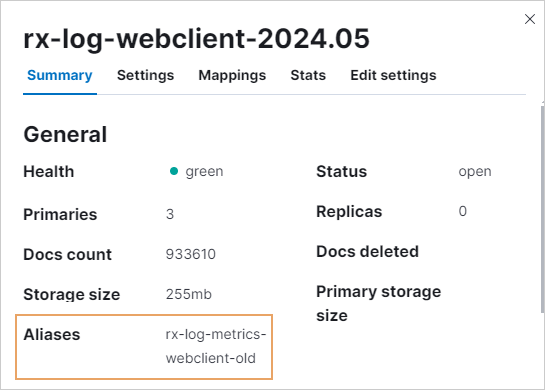Click the Docs count value 933610
The height and width of the screenshot is (390, 545).
click(x=190, y=254)
